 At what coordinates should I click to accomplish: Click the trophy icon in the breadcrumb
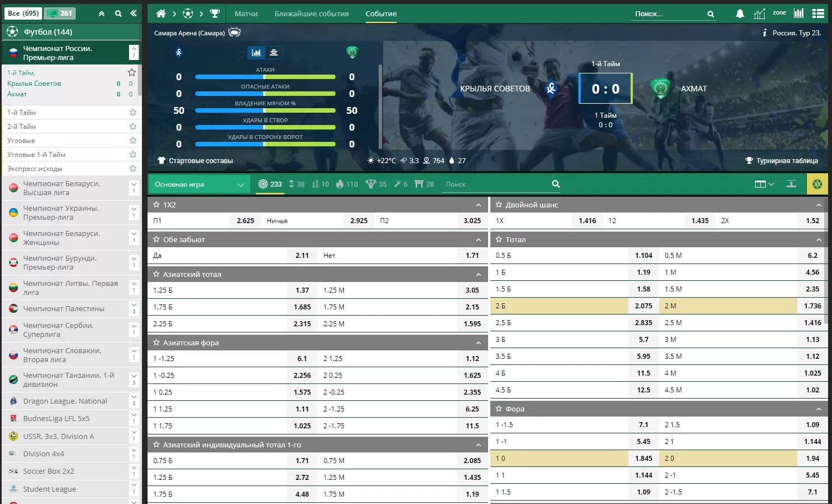[x=215, y=13]
